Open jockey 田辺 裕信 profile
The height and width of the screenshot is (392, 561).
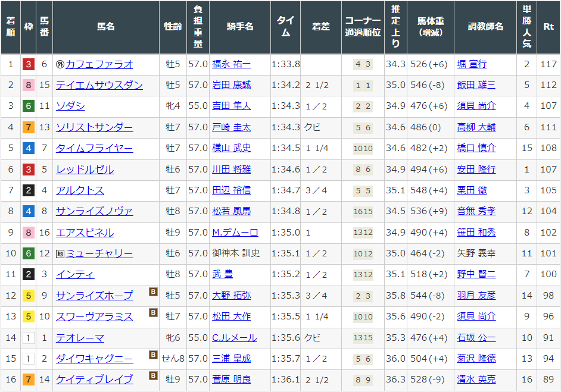point(232,190)
